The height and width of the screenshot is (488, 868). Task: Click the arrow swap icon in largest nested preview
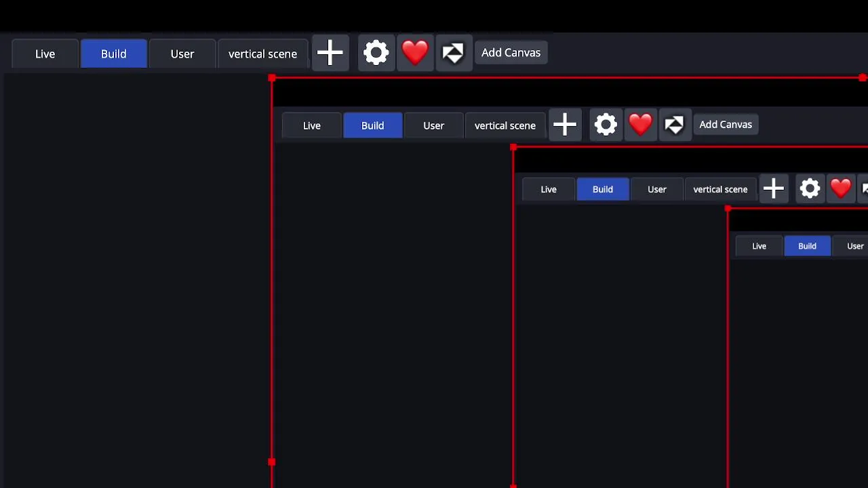point(674,125)
